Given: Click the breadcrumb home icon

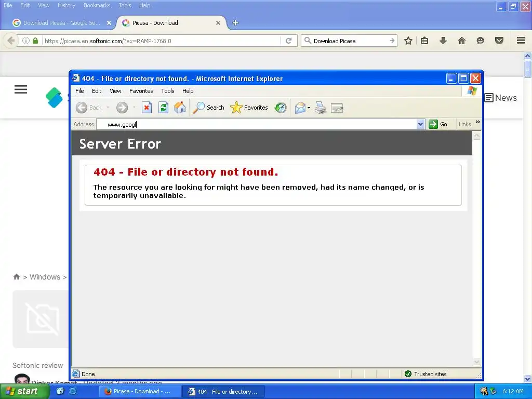Looking at the screenshot, I should click(x=16, y=277).
